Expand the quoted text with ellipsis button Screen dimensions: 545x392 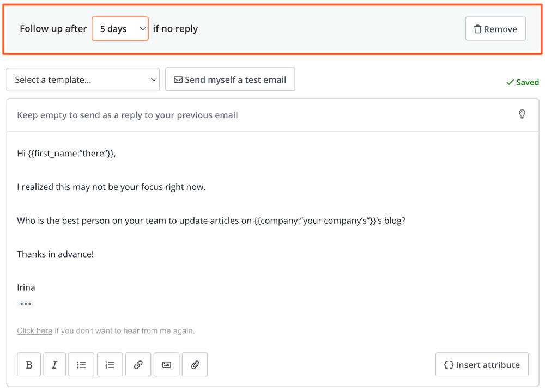[x=25, y=304]
